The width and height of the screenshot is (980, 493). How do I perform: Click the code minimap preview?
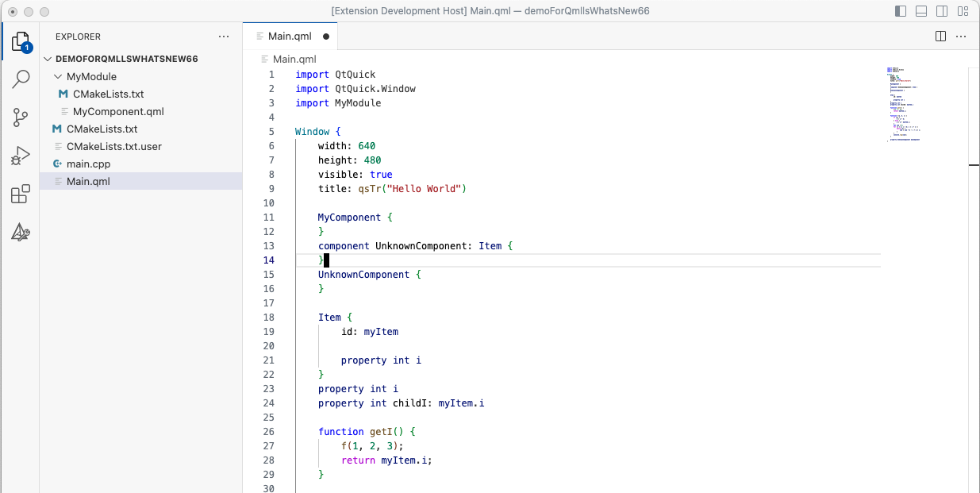[903, 104]
